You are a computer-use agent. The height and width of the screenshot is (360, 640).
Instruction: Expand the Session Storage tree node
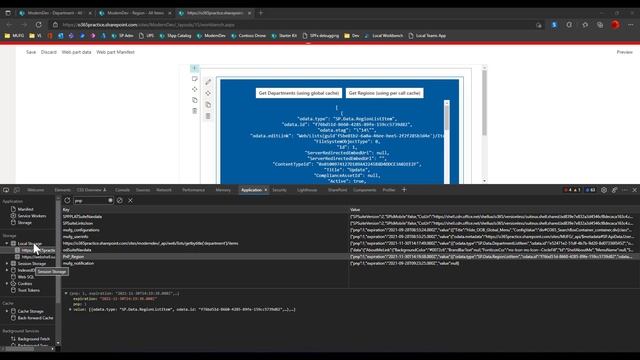point(7,263)
